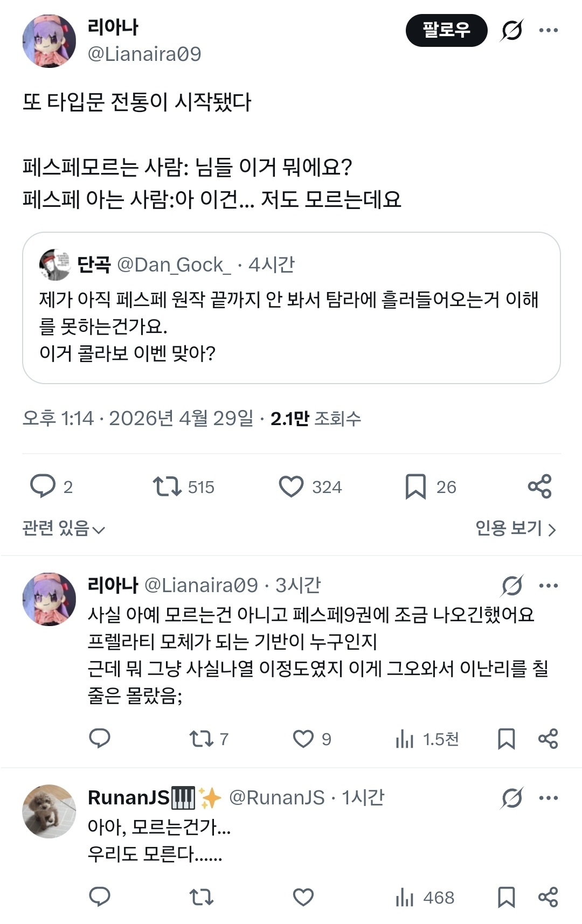
Task: Like the main post with 324 likes
Action: pyautogui.click(x=292, y=486)
